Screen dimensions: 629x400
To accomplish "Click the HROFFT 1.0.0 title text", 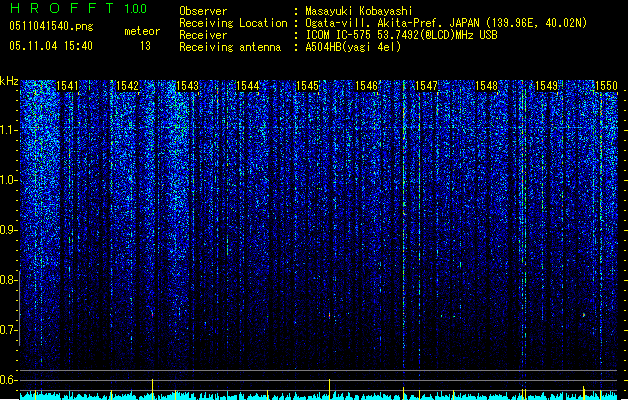I will tap(78, 8).
